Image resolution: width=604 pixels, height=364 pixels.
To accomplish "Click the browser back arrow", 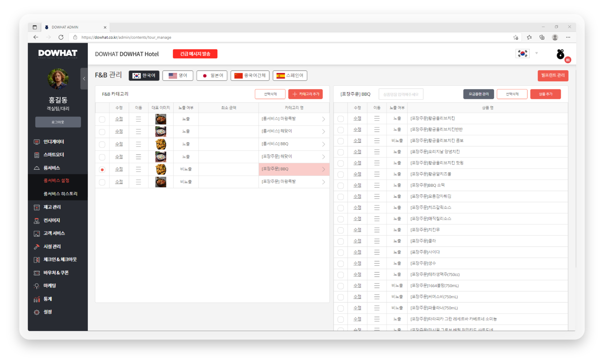I will tap(36, 37).
